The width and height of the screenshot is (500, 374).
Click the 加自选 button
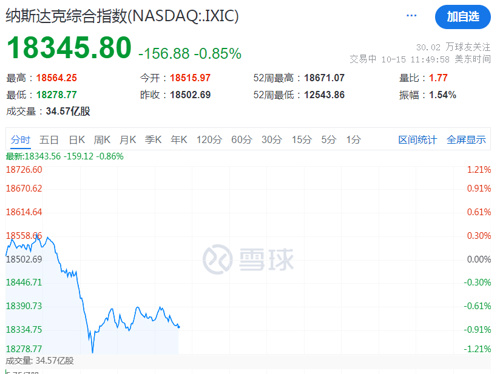point(463,17)
